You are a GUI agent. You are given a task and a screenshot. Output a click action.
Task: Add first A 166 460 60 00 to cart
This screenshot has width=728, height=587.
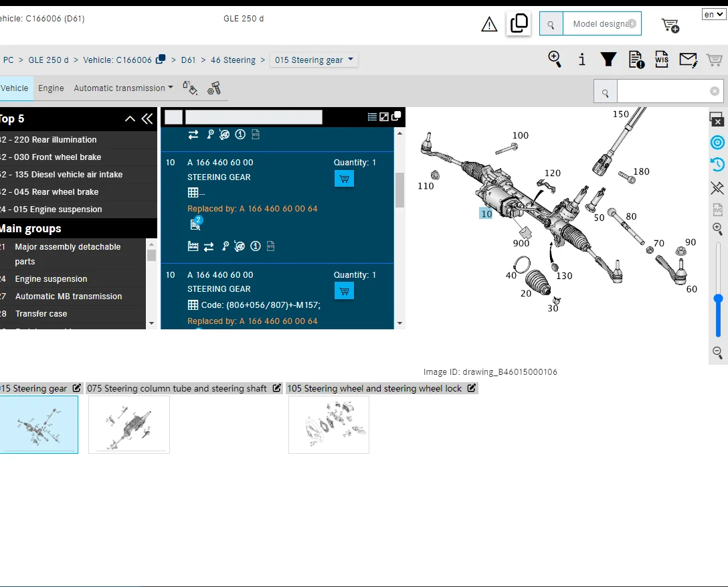pyautogui.click(x=344, y=178)
